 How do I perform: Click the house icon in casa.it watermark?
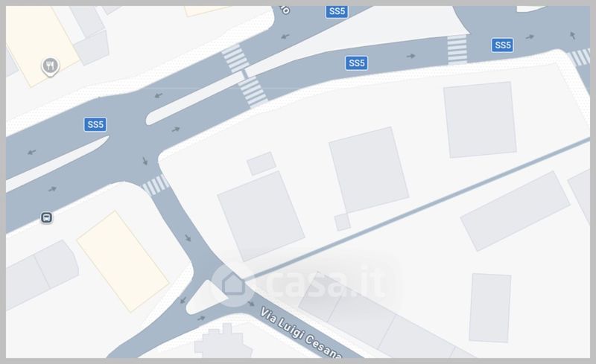232,284
